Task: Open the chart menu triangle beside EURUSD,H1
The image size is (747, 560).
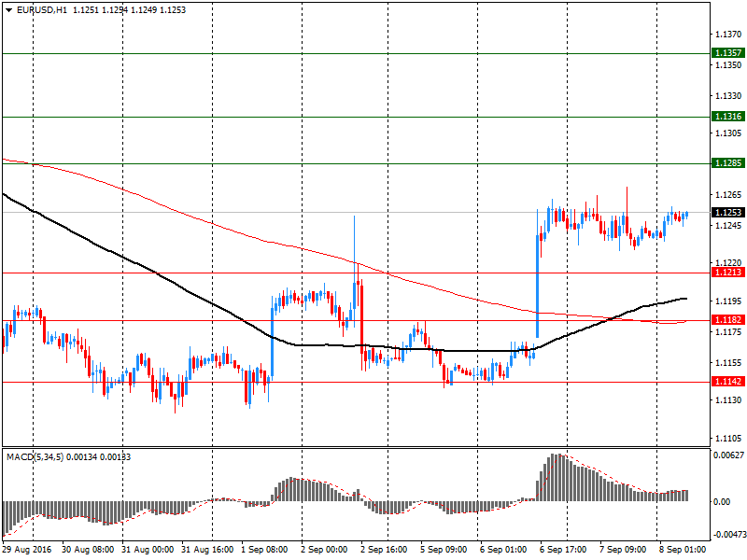Action: [9, 10]
